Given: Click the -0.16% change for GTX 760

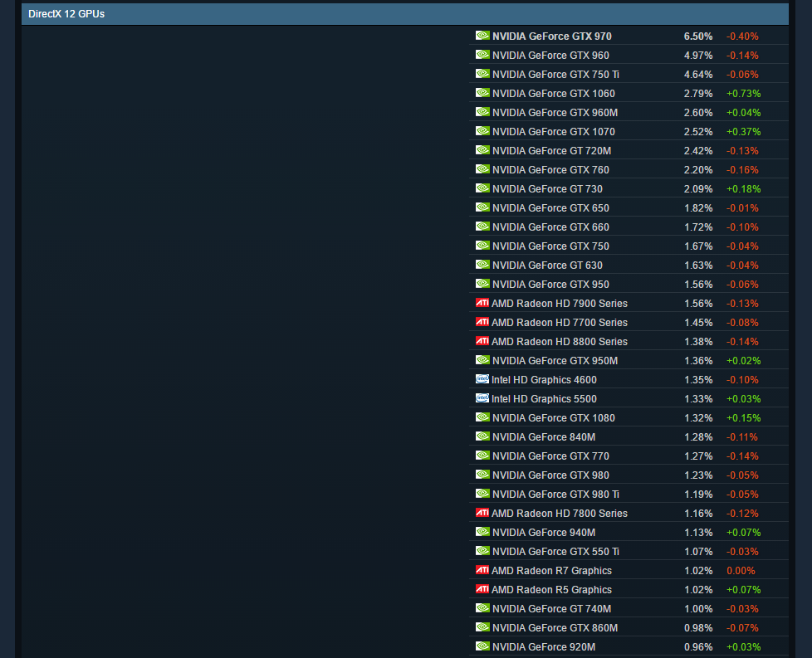Looking at the screenshot, I should tap(742, 170).
